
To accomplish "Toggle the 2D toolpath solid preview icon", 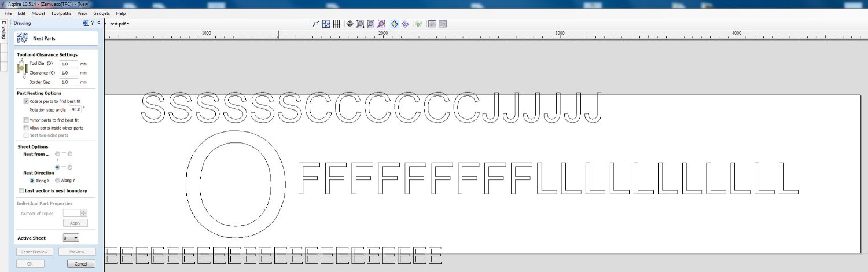I will click(395, 24).
